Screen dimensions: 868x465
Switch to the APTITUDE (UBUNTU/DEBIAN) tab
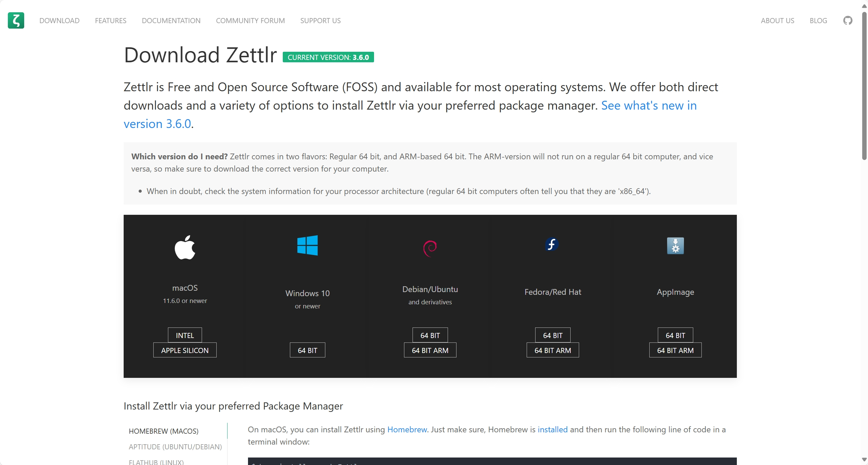175,447
